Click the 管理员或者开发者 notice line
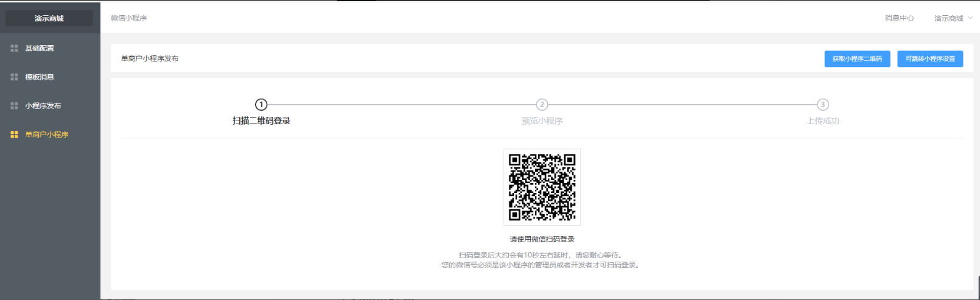 542,265
